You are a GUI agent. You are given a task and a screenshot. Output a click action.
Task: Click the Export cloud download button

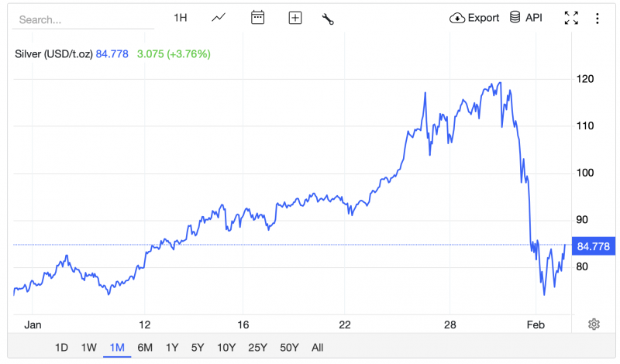tap(474, 18)
